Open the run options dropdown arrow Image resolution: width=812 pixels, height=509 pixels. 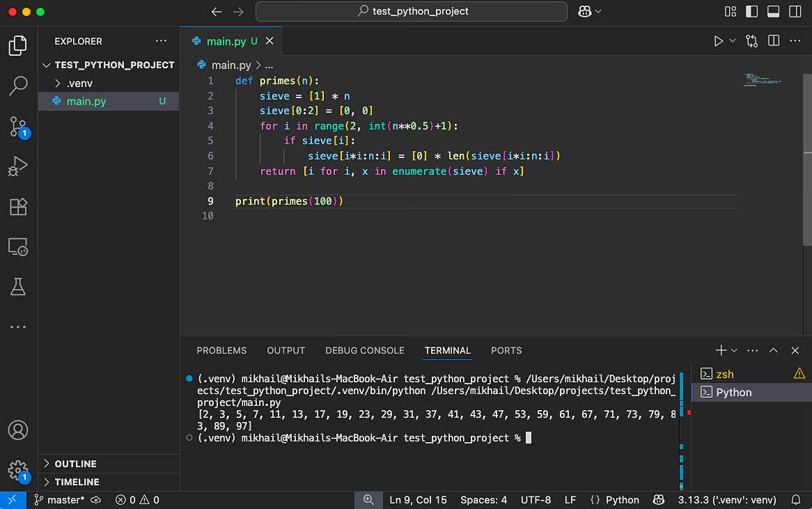click(733, 41)
